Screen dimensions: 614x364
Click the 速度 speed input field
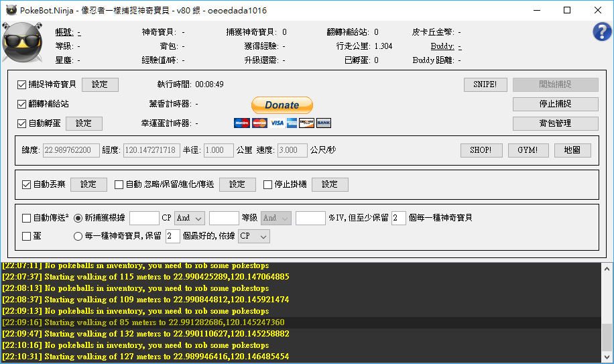coord(292,150)
